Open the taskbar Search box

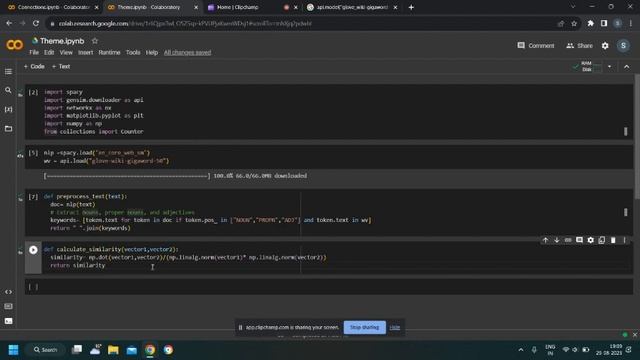tap(45, 350)
